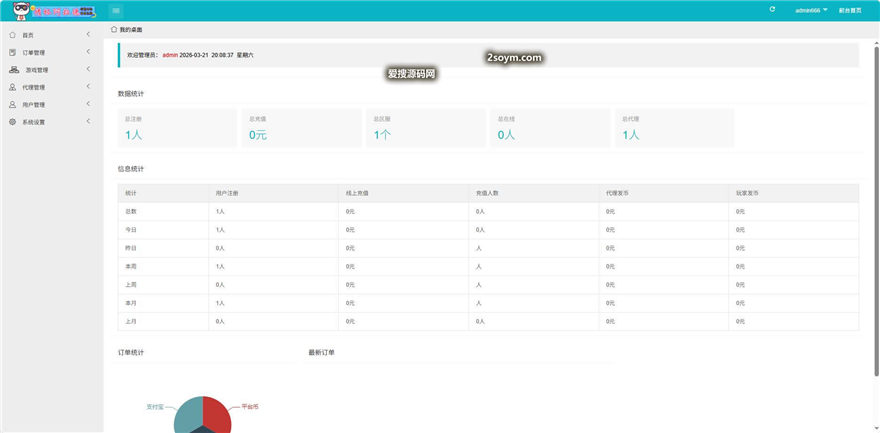Go to 前台首页 link
Viewport: 880px width, 433px height.
tap(851, 10)
